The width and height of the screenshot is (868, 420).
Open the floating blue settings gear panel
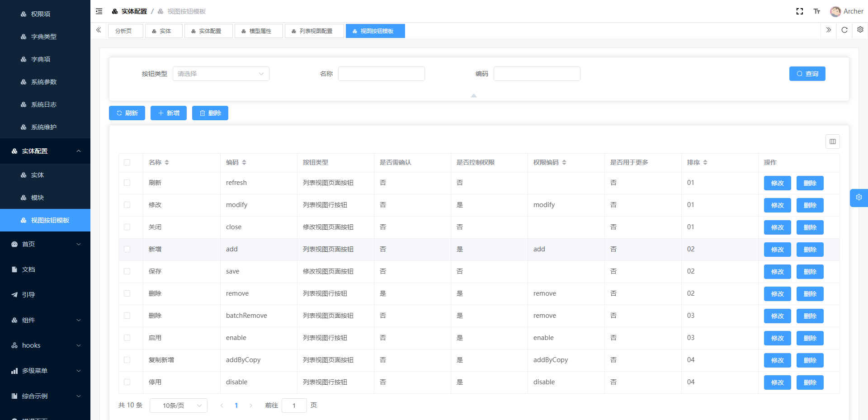[x=859, y=198]
